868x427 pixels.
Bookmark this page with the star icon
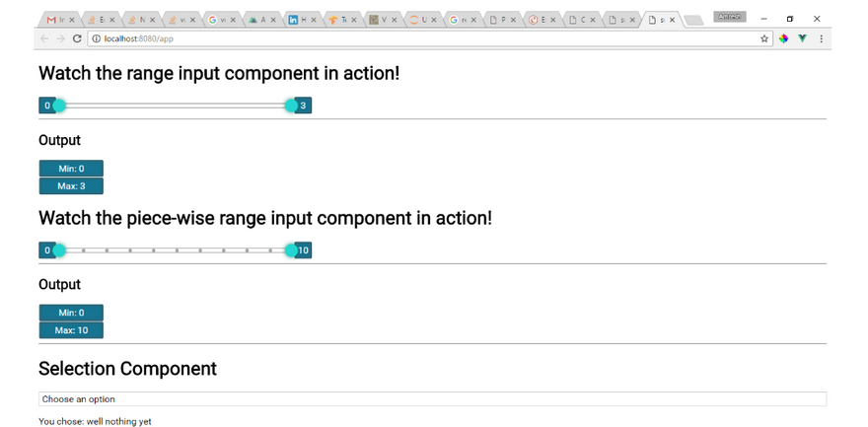click(x=764, y=38)
